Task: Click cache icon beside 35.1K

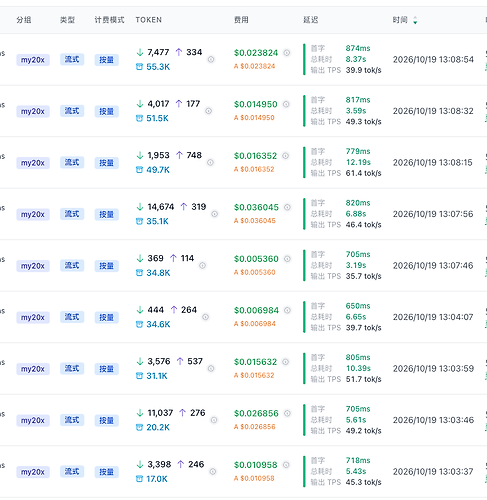Action: pos(139,221)
